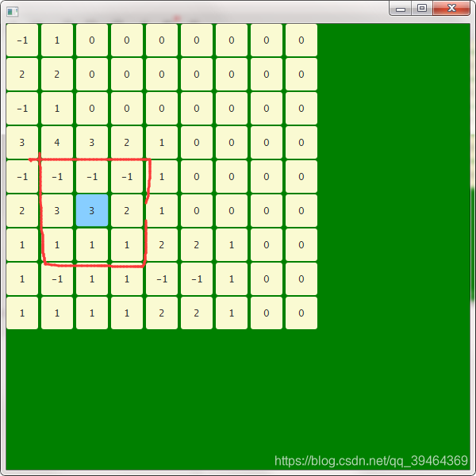This screenshot has height=476, width=476.
Task: Select the blue highlighted 3 cell
Action: [92, 210]
